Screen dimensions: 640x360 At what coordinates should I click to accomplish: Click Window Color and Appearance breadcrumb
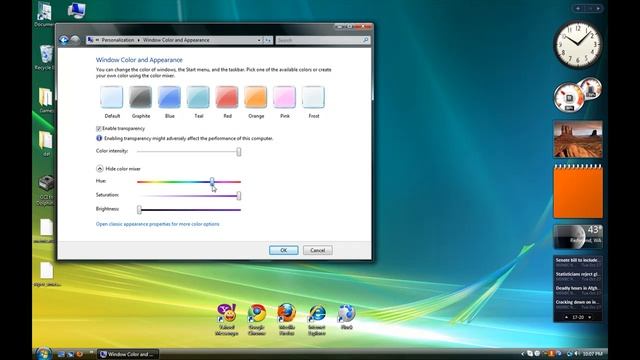pyautogui.click(x=176, y=40)
